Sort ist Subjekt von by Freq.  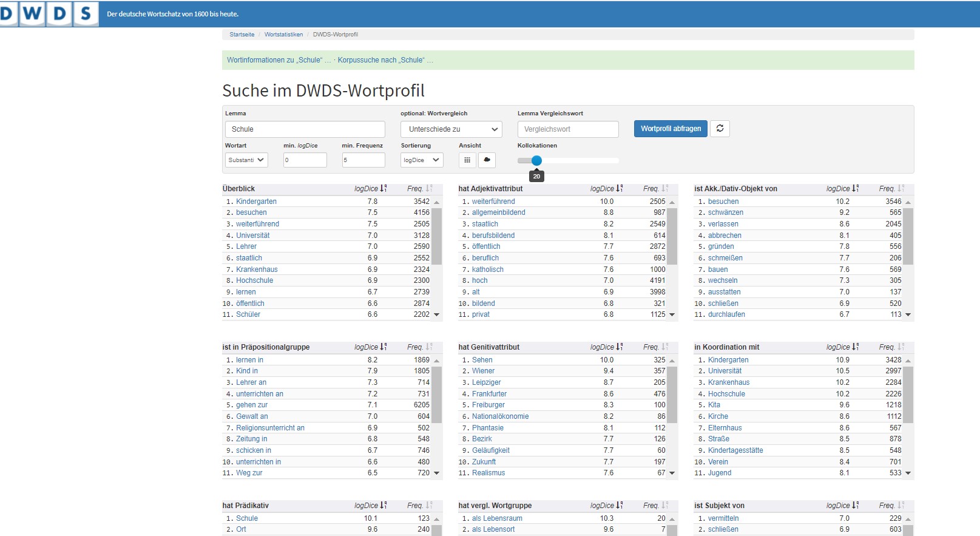(x=892, y=506)
